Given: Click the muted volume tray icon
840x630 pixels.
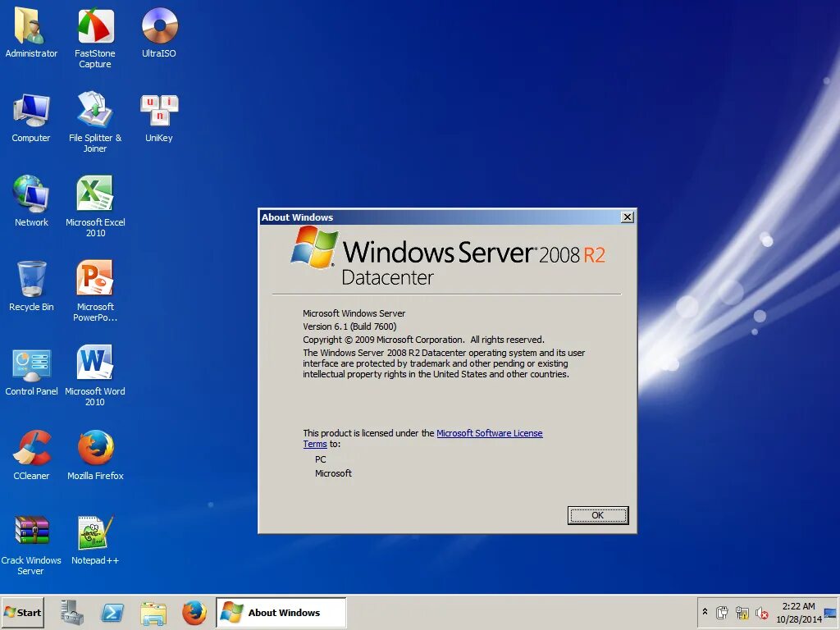Looking at the screenshot, I should point(761,612).
